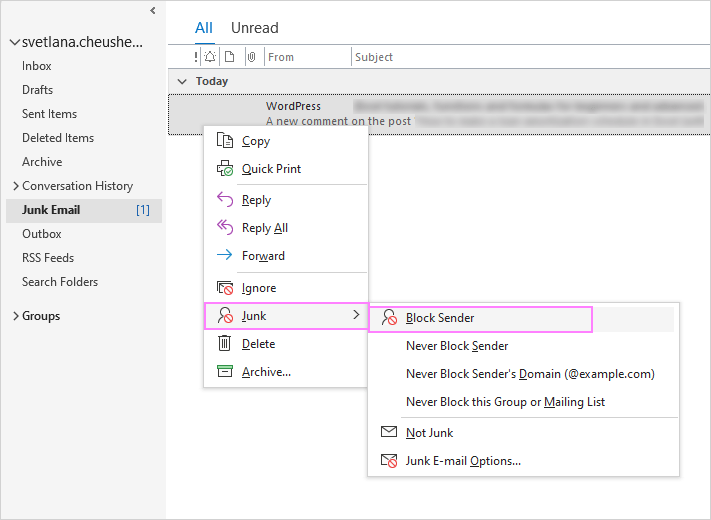The height and width of the screenshot is (520, 711).
Task: Select the WordPress email message
Action: [x=439, y=114]
